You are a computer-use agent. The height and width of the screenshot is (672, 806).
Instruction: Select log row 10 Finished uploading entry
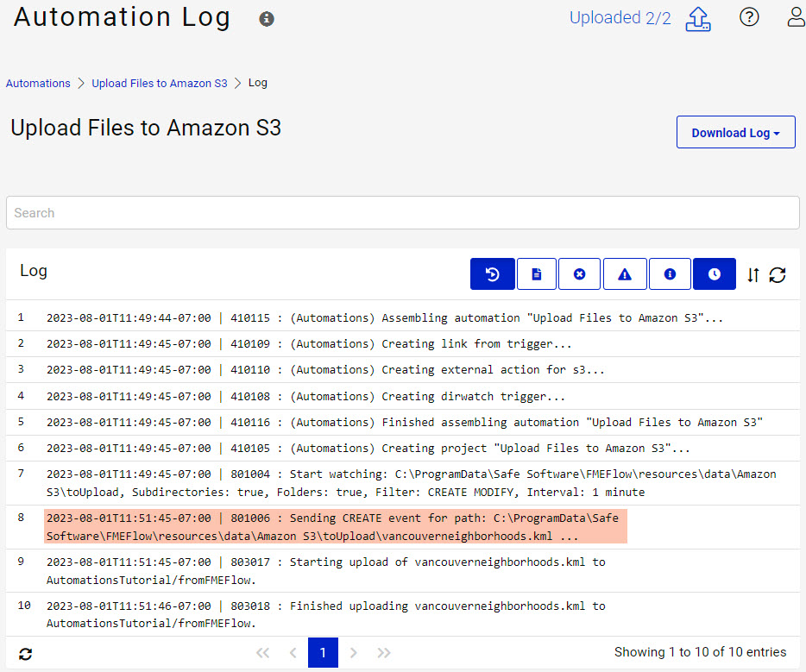pyautogui.click(x=402, y=614)
